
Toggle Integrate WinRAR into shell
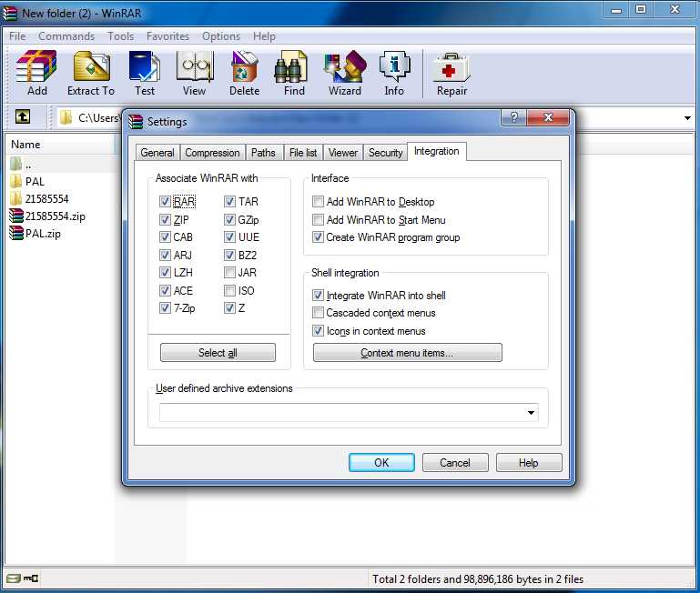318,295
